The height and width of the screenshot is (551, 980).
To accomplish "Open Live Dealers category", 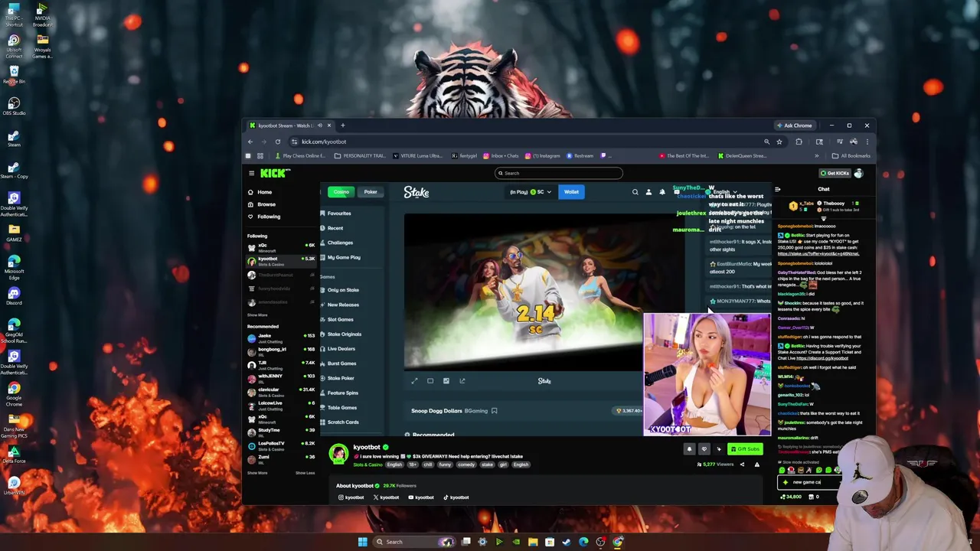I will pyautogui.click(x=341, y=349).
